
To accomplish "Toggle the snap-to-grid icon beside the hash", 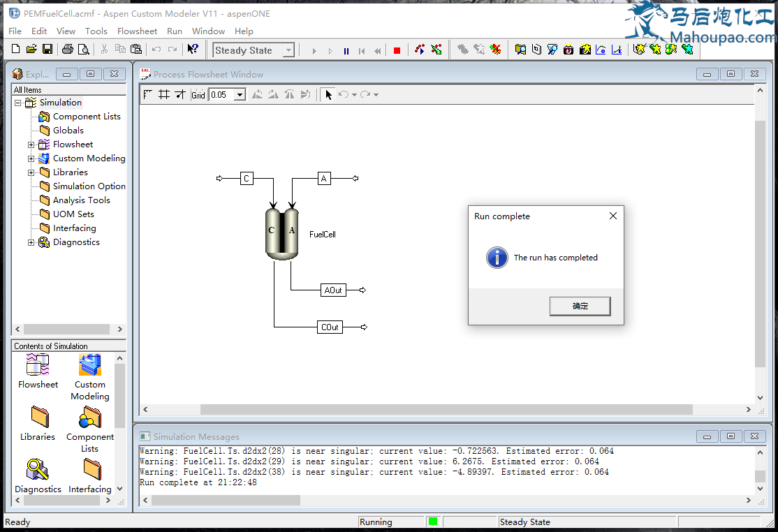I will click(x=180, y=94).
